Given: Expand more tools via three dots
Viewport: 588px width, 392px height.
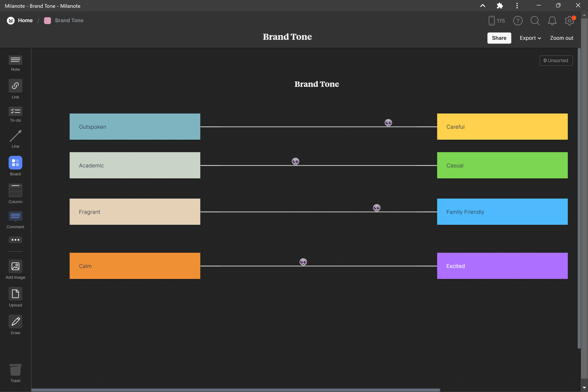Looking at the screenshot, I should 15,240.
